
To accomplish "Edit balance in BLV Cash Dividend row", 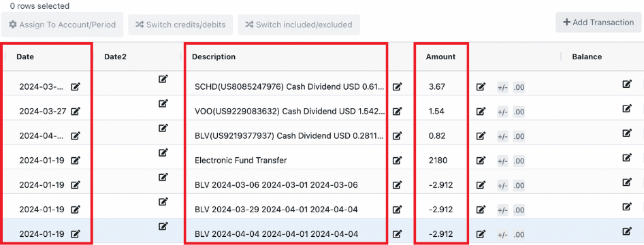I will pos(627,133).
